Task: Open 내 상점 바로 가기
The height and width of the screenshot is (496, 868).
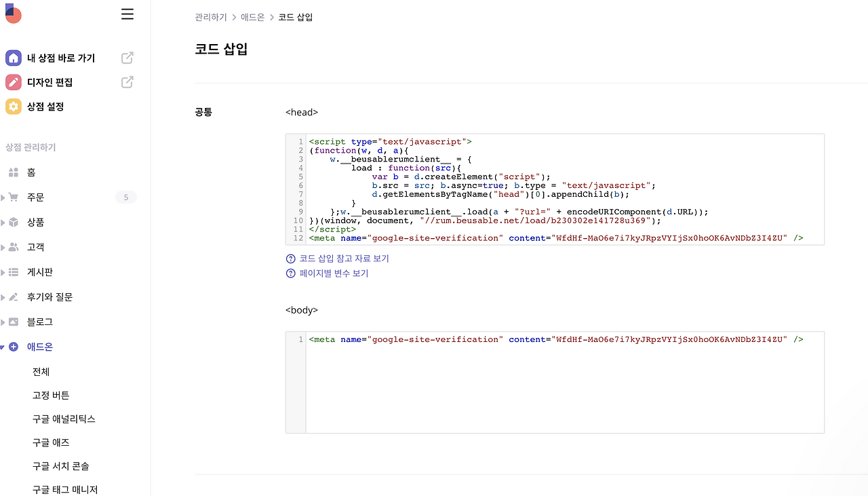Action: point(61,58)
